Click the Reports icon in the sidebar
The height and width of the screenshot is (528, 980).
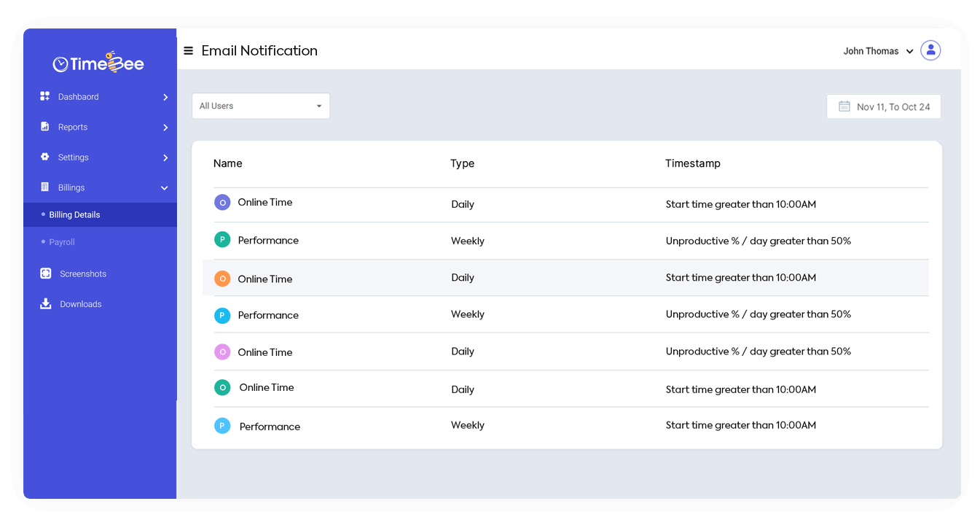44,127
